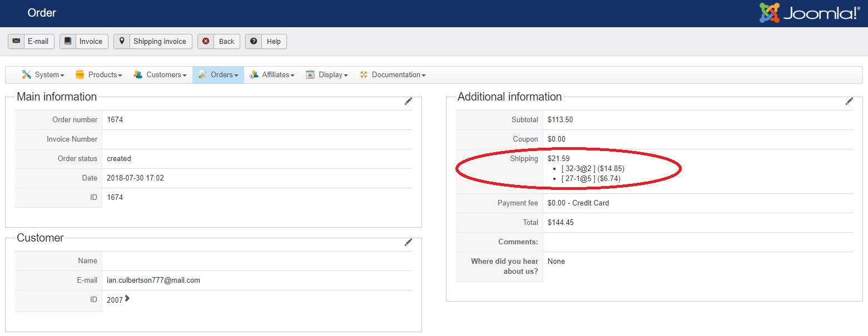Click 'None' under Where did you hear

coord(556,261)
